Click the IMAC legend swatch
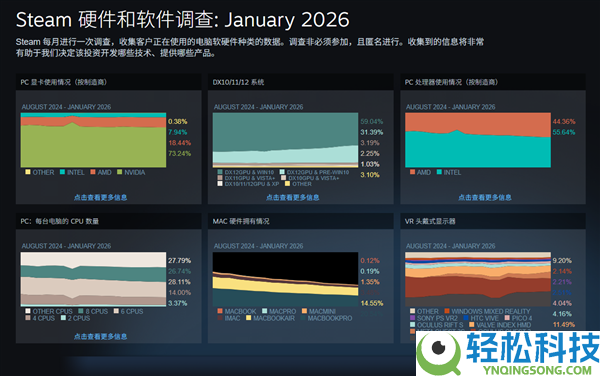Image resolution: width=600 pixels, height=376 pixels. [x=220, y=318]
